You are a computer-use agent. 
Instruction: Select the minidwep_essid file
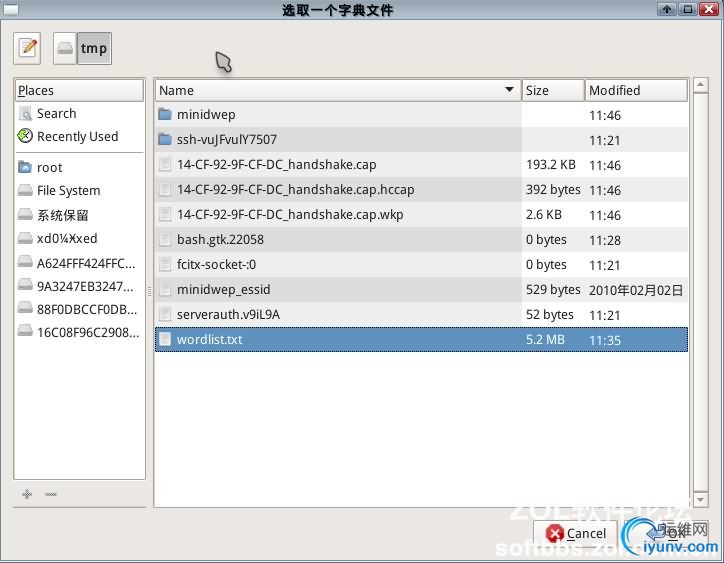click(x=421, y=290)
